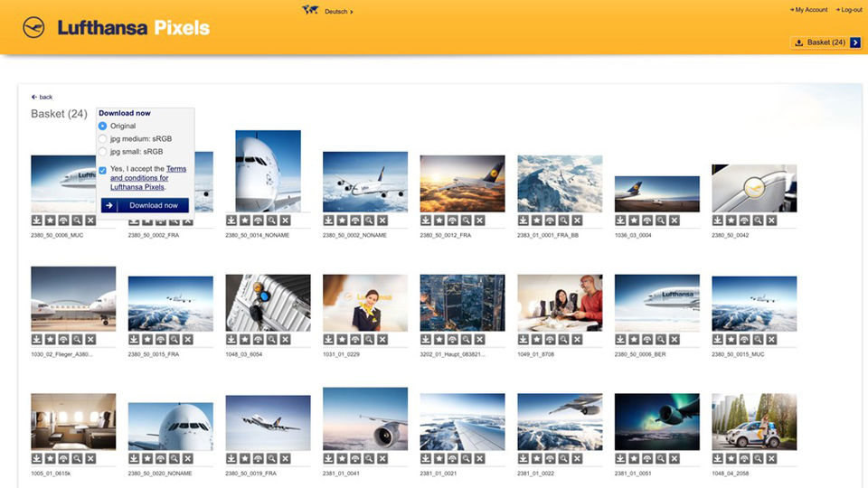Image resolution: width=868 pixels, height=488 pixels.
Task: Remove 1048_03_6054 from basket
Action: 285,339
